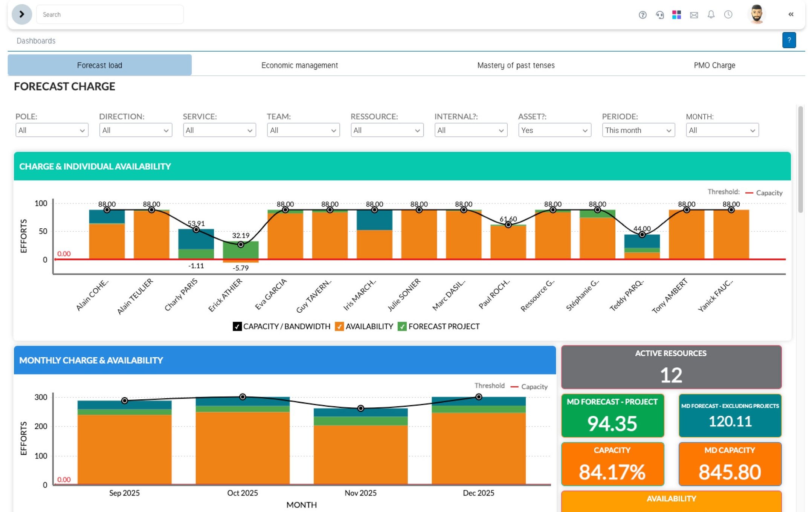
Task: Click the Search input field
Action: (110, 14)
